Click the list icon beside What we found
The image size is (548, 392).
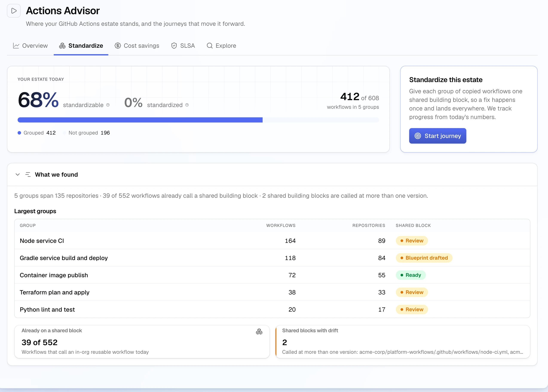(28, 175)
